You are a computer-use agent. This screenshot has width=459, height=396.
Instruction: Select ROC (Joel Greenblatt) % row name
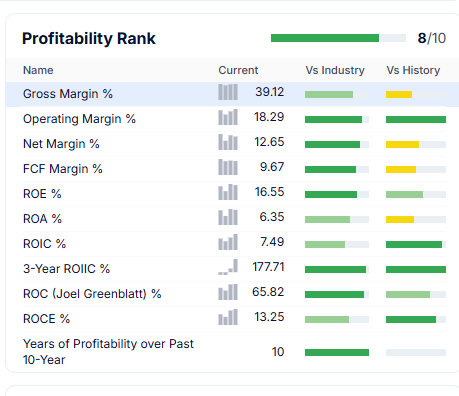tap(92, 294)
